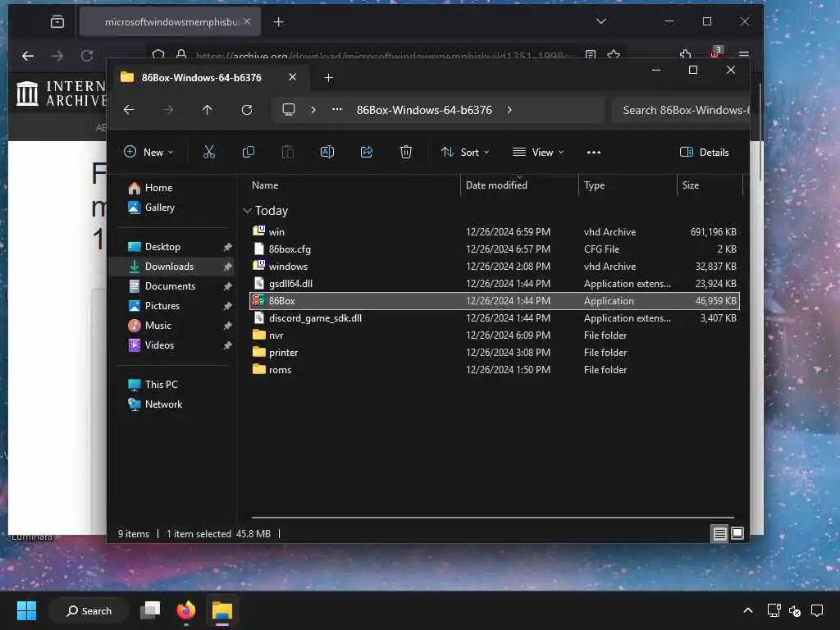Click the horizontal scrollbar in file list
Screen dimensions: 840x630
click(x=492, y=518)
